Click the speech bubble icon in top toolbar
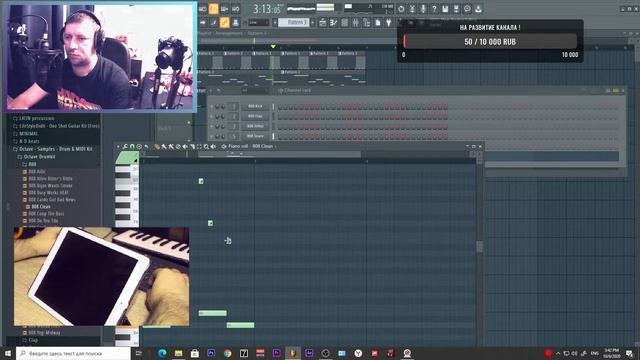The width and height of the screenshot is (640, 360). (467, 9)
